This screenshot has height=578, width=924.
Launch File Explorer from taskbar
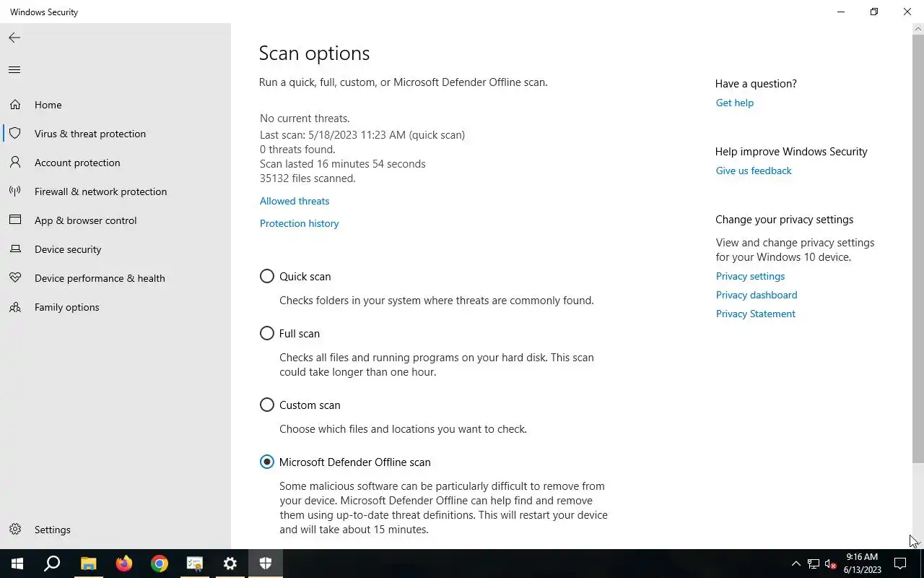click(x=88, y=564)
